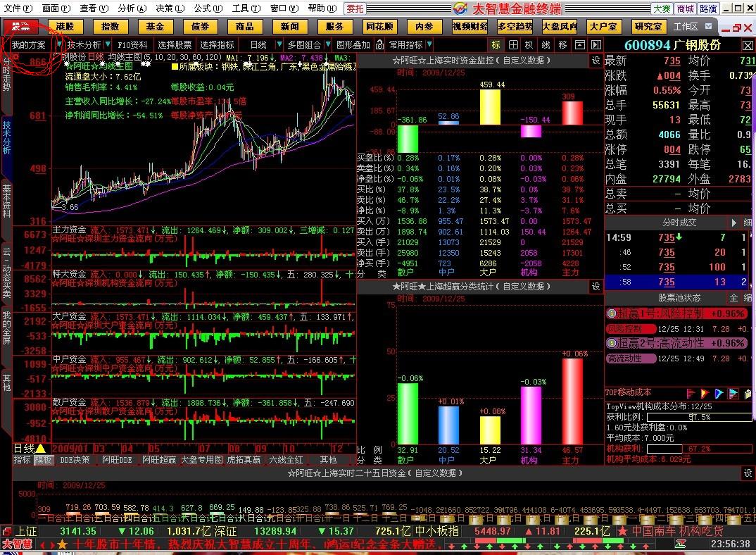This screenshot has height=555, width=756.
Task: Click the 路演 button in title bar
Action: [708, 8]
